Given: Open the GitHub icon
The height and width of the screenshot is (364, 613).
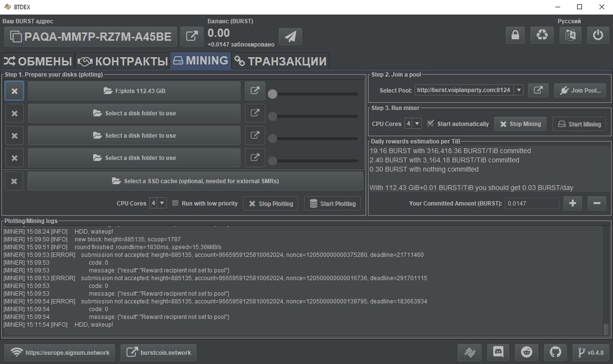Looking at the screenshot, I should click(x=555, y=352).
